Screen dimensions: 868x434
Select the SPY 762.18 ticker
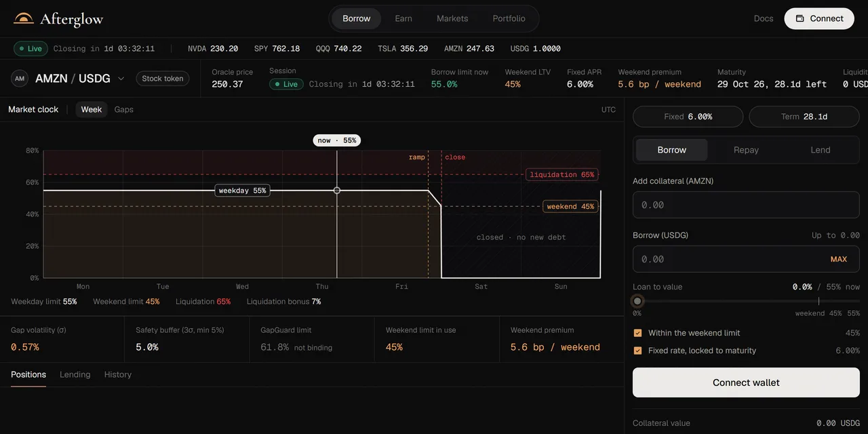[277, 49]
